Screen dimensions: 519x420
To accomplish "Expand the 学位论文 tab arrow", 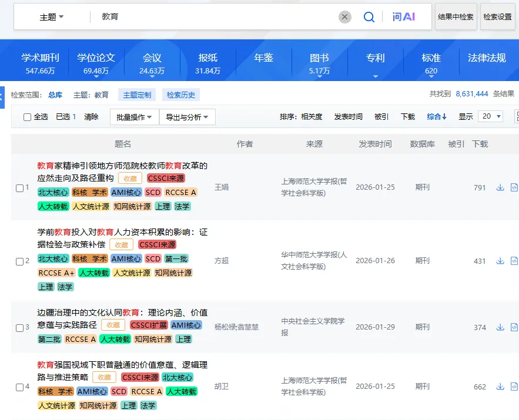I will pyautogui.click(x=96, y=76).
